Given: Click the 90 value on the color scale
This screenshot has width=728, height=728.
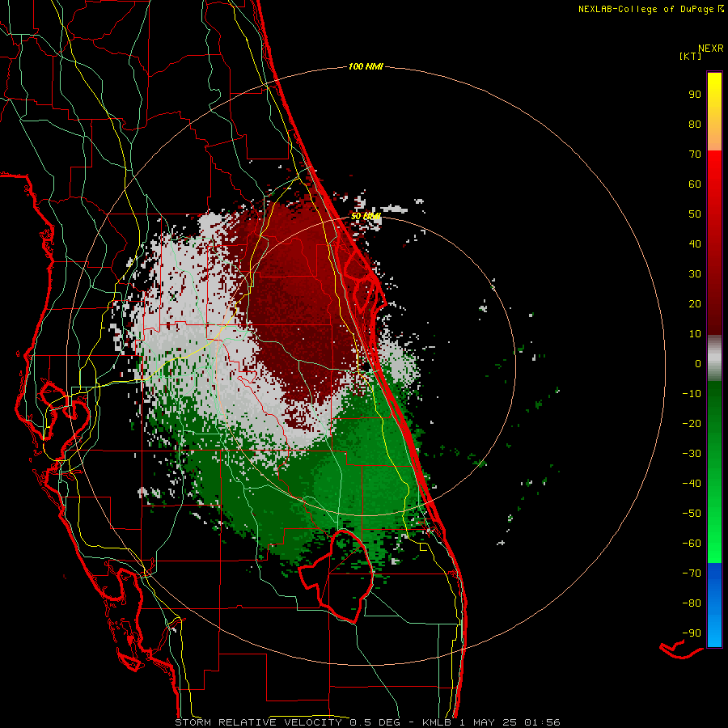Looking at the screenshot, I should [695, 95].
